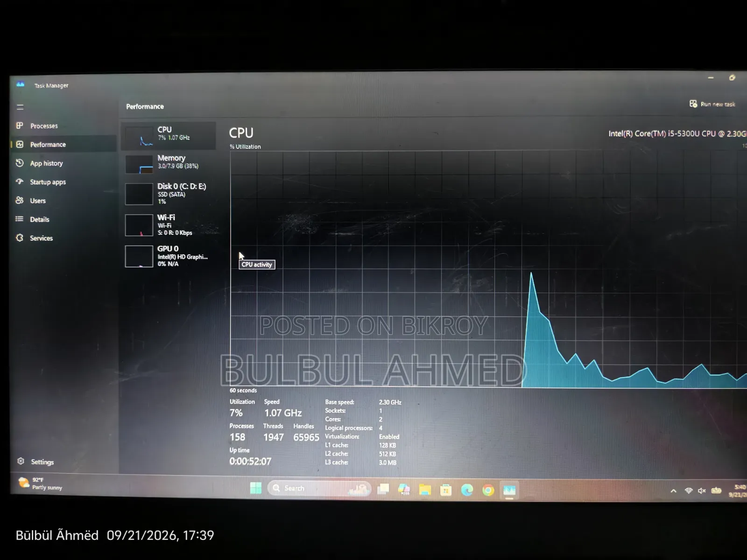Click the CPU utilization graph area
This screenshot has height=560, width=747.
[x=488, y=269]
